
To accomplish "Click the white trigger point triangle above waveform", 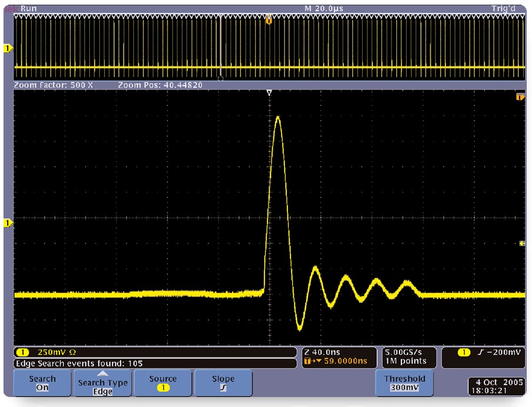I will pos(269,93).
